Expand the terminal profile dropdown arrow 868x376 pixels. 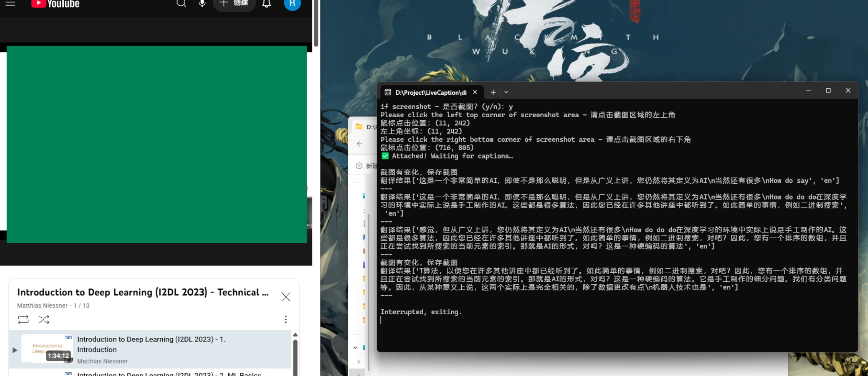coord(506,92)
